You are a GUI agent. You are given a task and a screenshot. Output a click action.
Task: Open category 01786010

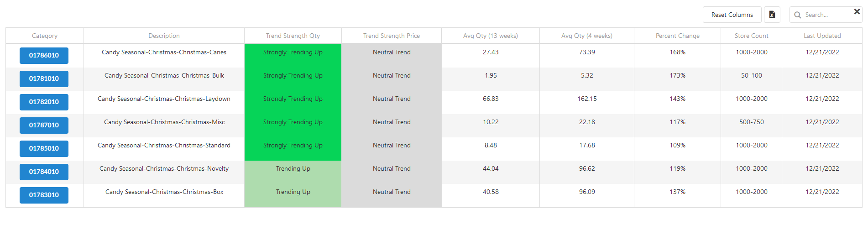[x=44, y=56]
